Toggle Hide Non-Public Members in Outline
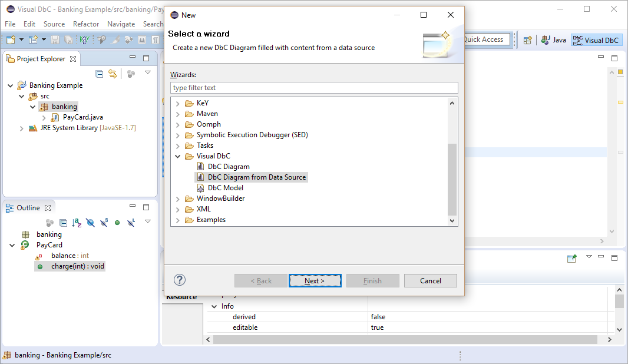The width and height of the screenshot is (628, 364). point(117,223)
